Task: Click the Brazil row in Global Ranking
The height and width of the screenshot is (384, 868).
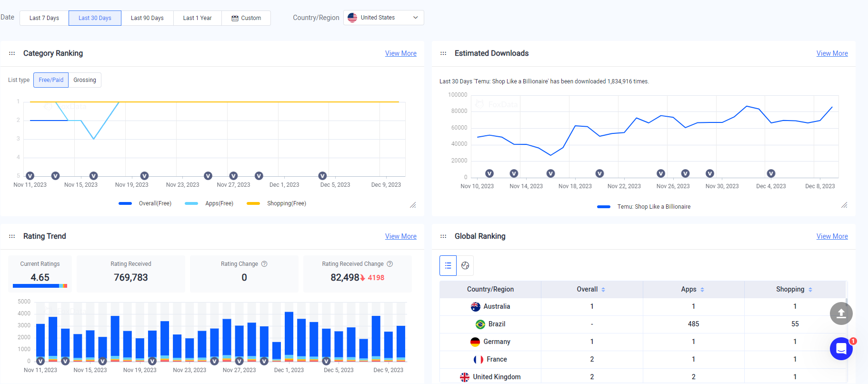Action: pyautogui.click(x=642, y=324)
